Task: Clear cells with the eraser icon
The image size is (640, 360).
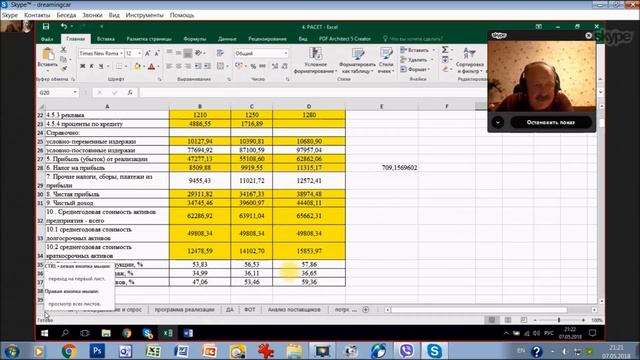Action: pyautogui.click(x=445, y=69)
